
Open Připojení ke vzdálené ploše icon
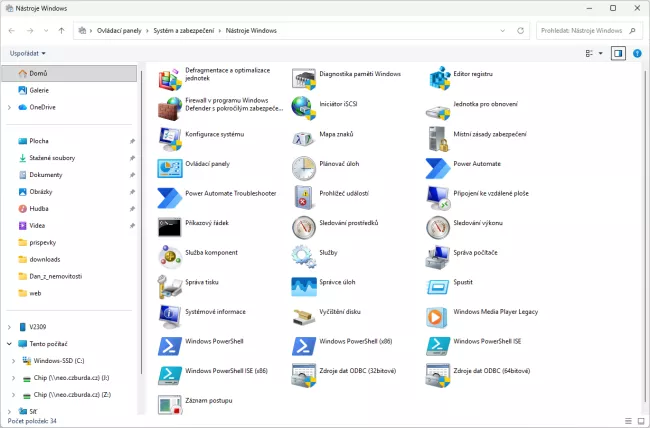pos(438,198)
